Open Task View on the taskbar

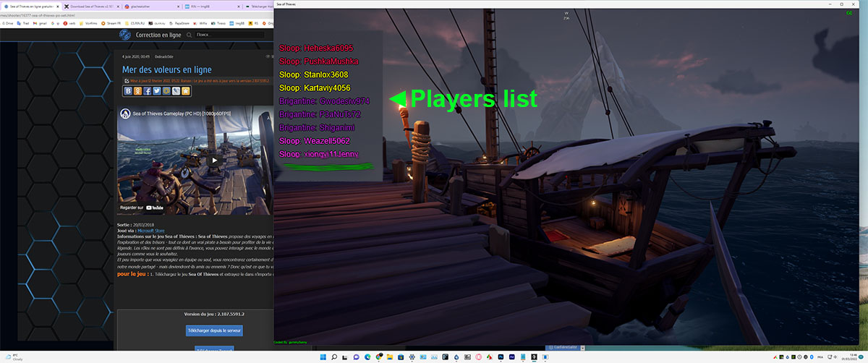point(345,357)
